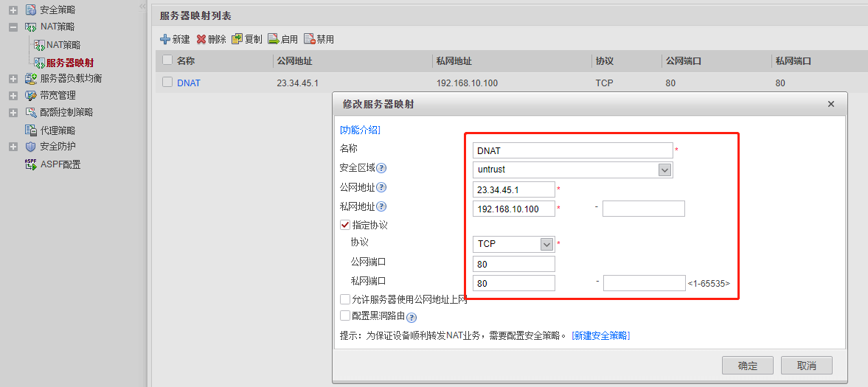
Task: Click the 服务器负载均衡 icon
Action: [30, 79]
